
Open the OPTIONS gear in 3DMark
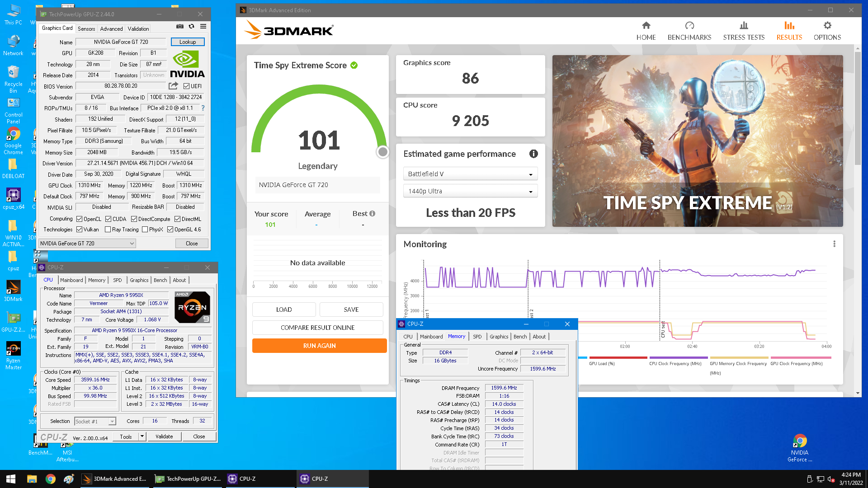pos(827,26)
